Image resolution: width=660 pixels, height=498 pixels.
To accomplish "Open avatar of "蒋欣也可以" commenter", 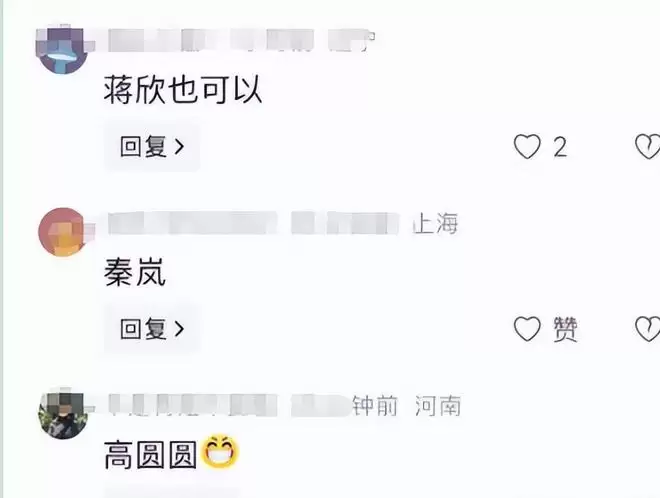I will (63, 51).
